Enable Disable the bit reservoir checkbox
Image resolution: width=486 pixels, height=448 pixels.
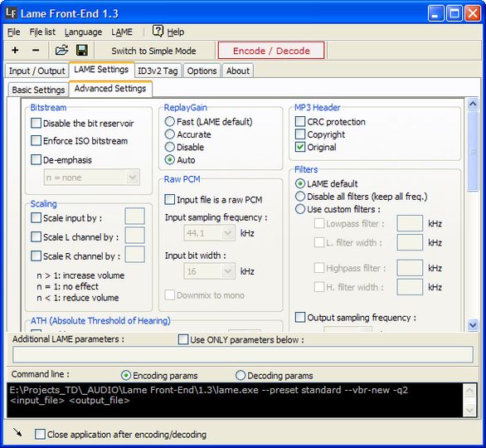tap(36, 123)
